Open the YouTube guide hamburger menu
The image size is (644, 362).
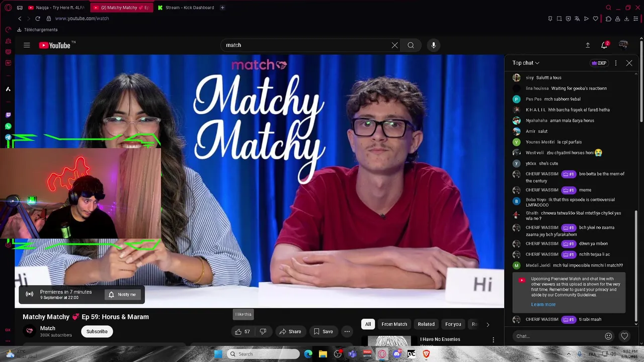[27, 45]
